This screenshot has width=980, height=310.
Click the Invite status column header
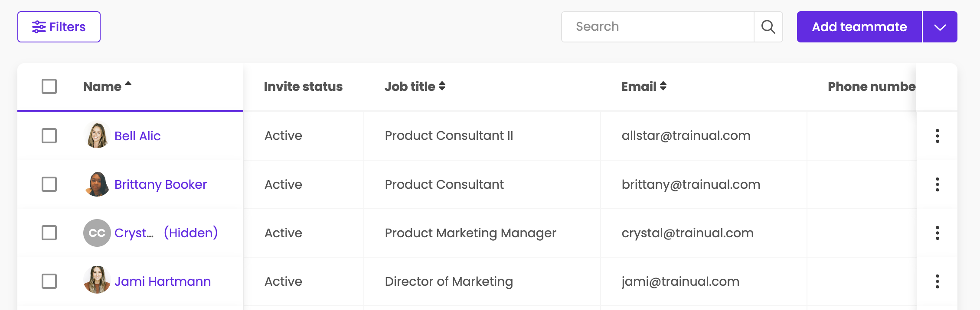[303, 87]
